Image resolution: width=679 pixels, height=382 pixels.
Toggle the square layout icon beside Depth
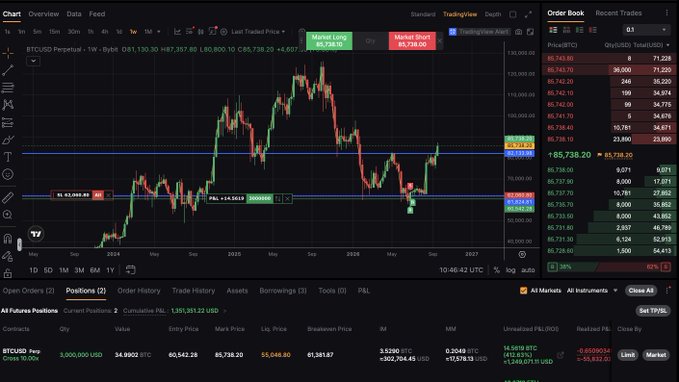[x=513, y=14]
